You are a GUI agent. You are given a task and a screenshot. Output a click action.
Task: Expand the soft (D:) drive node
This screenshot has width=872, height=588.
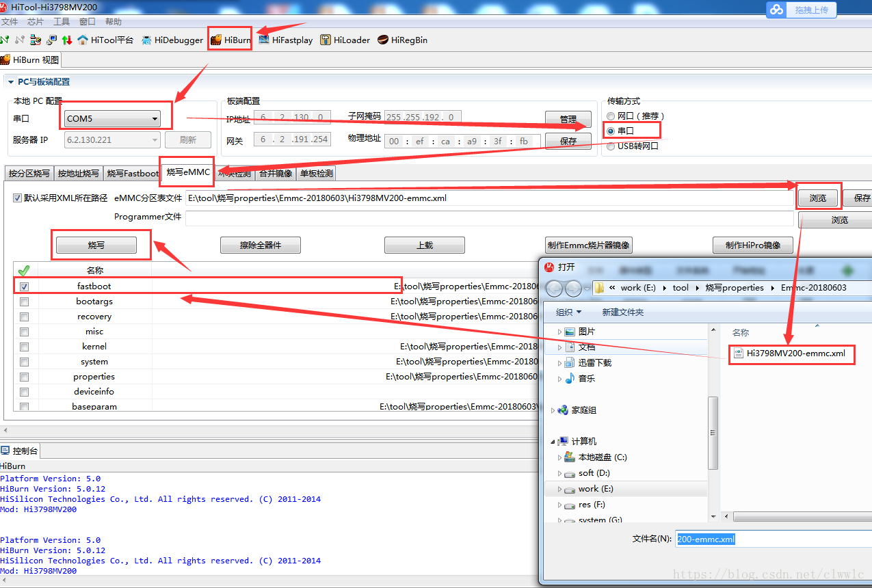point(559,473)
